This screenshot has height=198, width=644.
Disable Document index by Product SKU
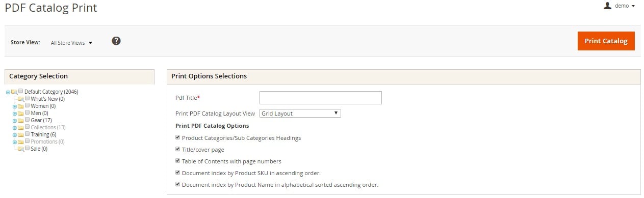point(177,173)
